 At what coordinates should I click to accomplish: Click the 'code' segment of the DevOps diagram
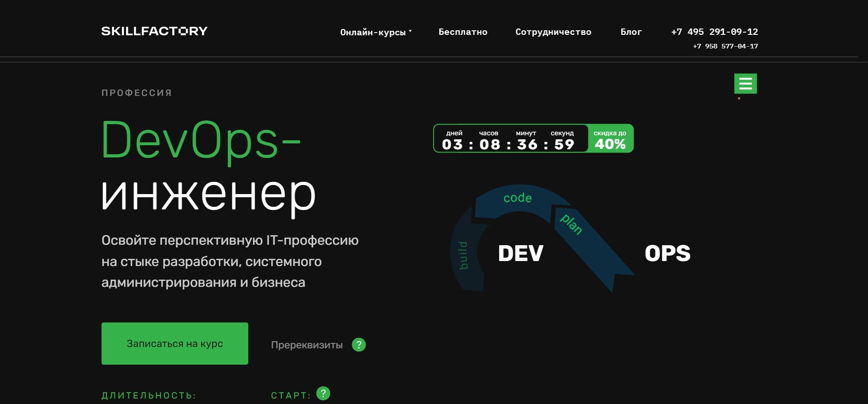(517, 198)
